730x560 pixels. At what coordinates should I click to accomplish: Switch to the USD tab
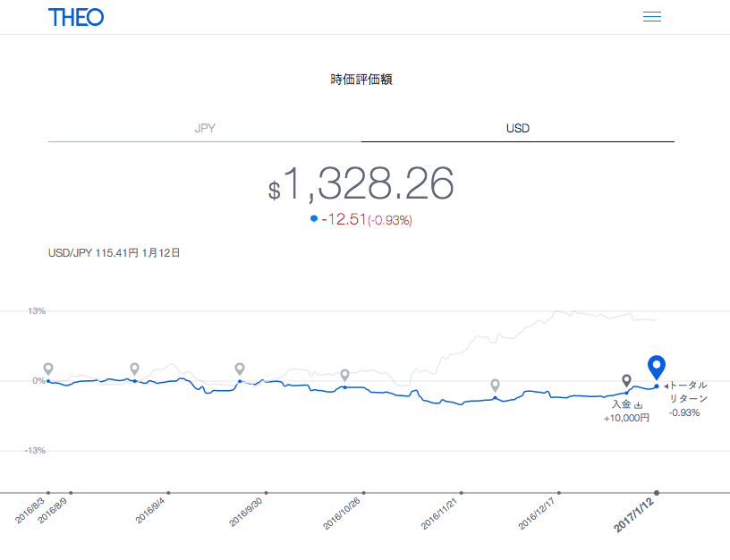(x=518, y=128)
